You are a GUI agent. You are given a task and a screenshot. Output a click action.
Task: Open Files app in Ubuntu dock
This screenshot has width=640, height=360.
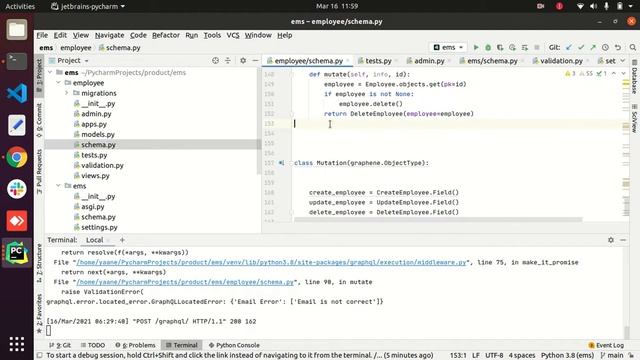(x=17, y=29)
